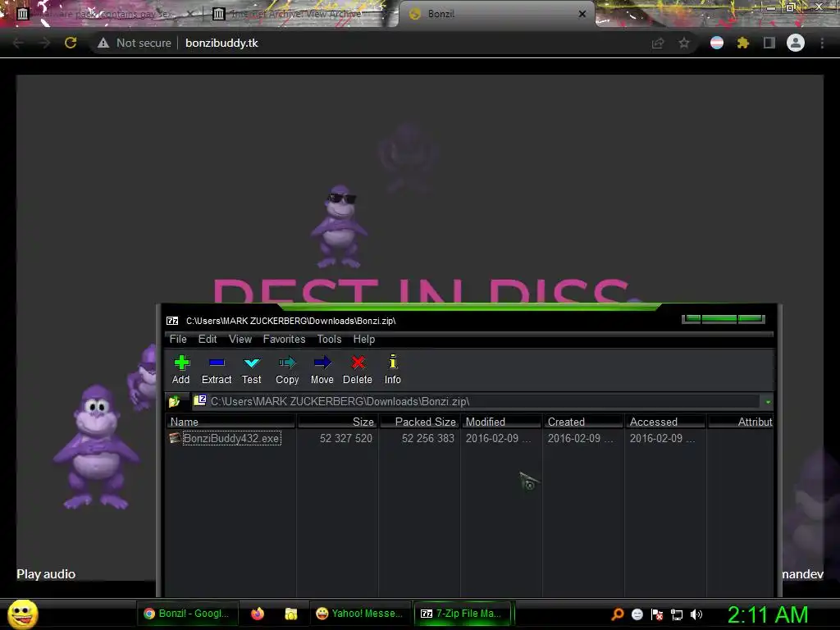
Task: Sort by Accessed column header
Action: tap(665, 422)
